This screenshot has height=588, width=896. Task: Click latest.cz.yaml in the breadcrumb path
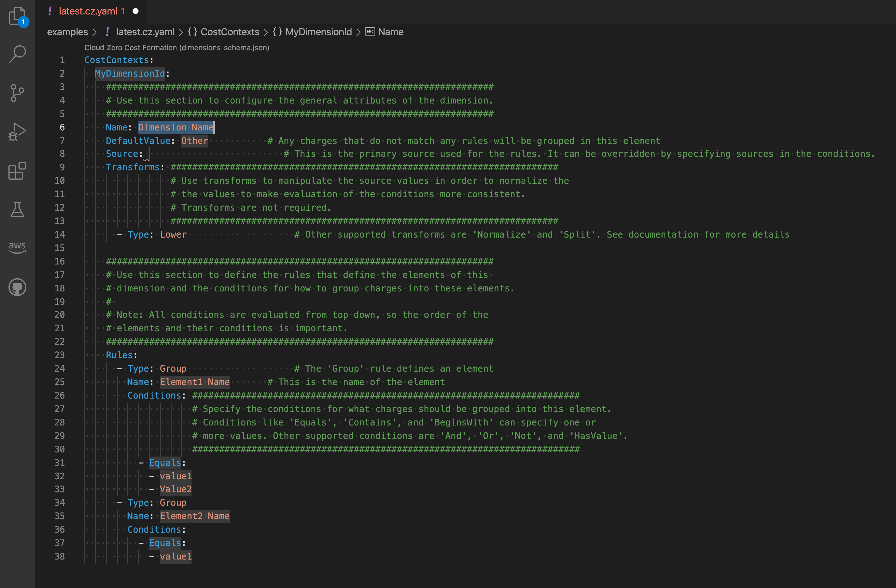(x=145, y=32)
